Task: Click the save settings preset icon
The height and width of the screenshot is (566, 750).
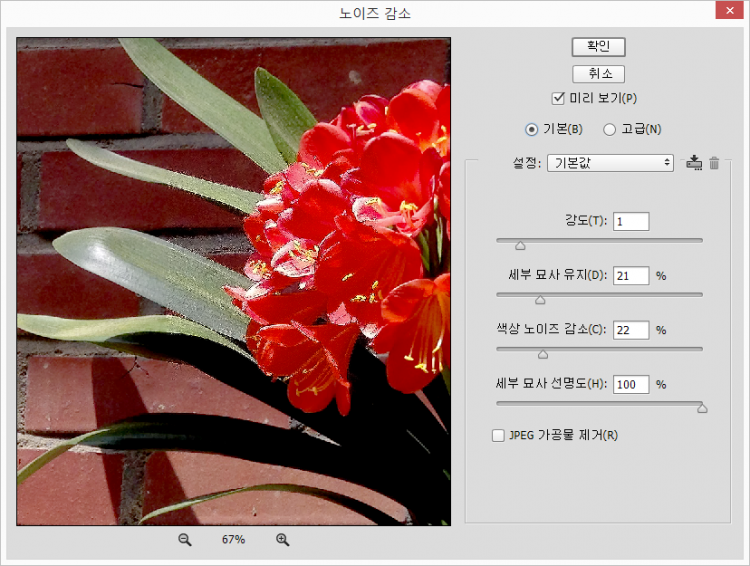Action: point(695,163)
